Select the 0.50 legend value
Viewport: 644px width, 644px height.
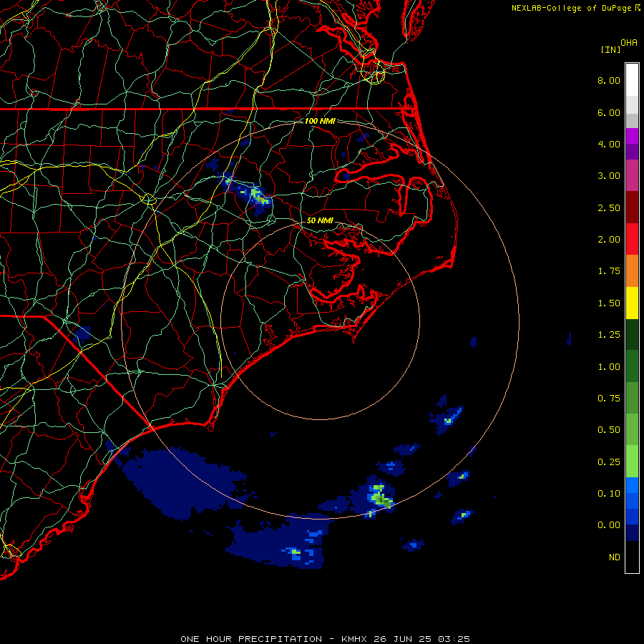[x=609, y=430]
